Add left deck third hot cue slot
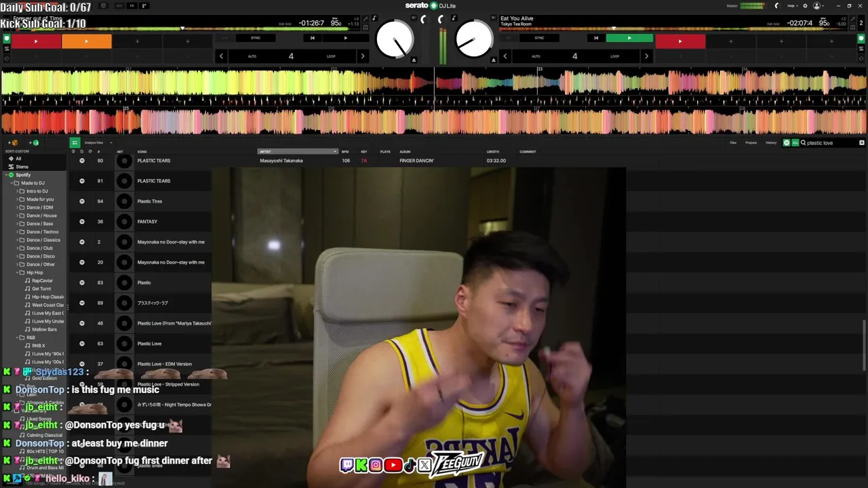Image resolution: width=868 pixels, height=488 pixels. coord(137,41)
